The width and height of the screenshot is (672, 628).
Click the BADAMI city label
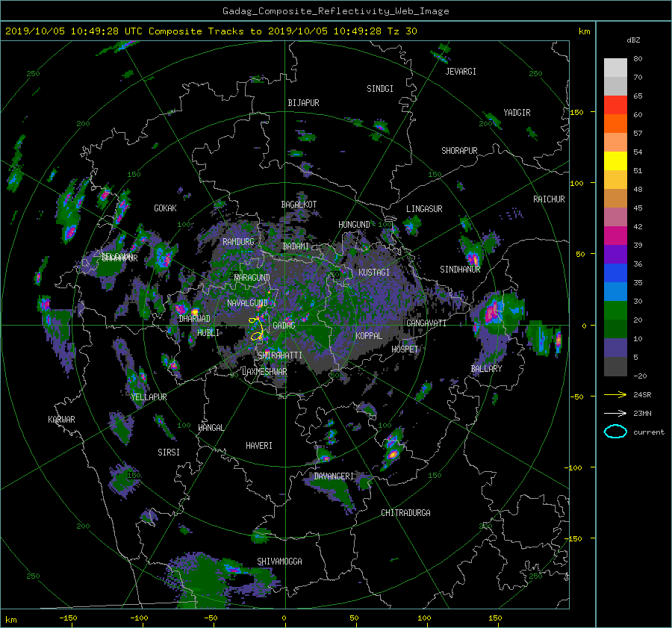(x=296, y=246)
